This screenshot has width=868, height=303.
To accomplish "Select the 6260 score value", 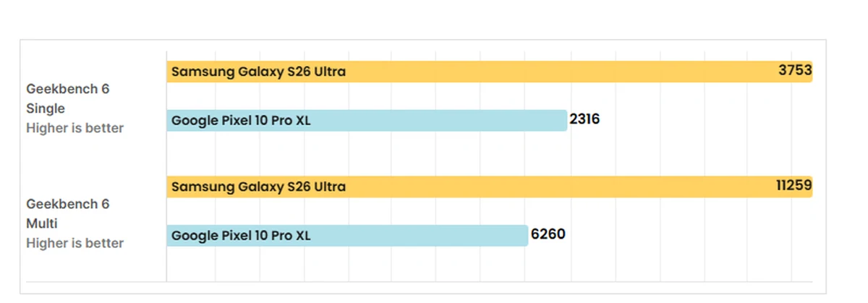I will point(548,234).
